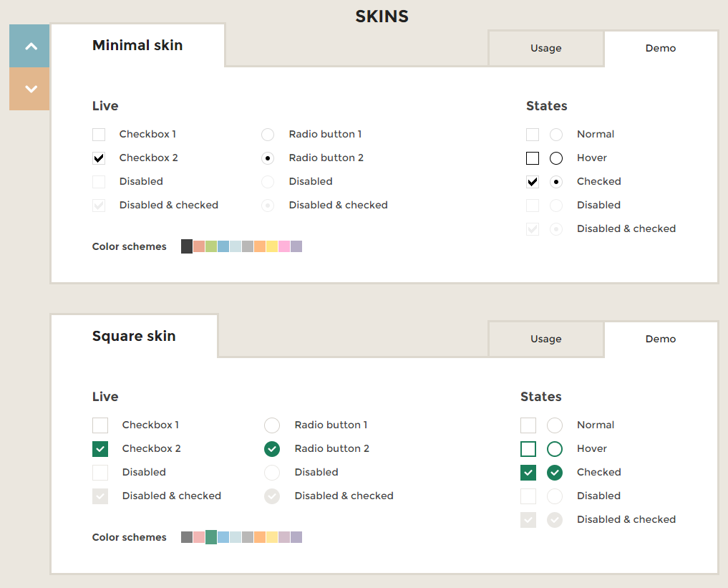This screenshot has width=728, height=588.
Task: Click Checked state checkbox in Minimal skin
Action: [533, 182]
